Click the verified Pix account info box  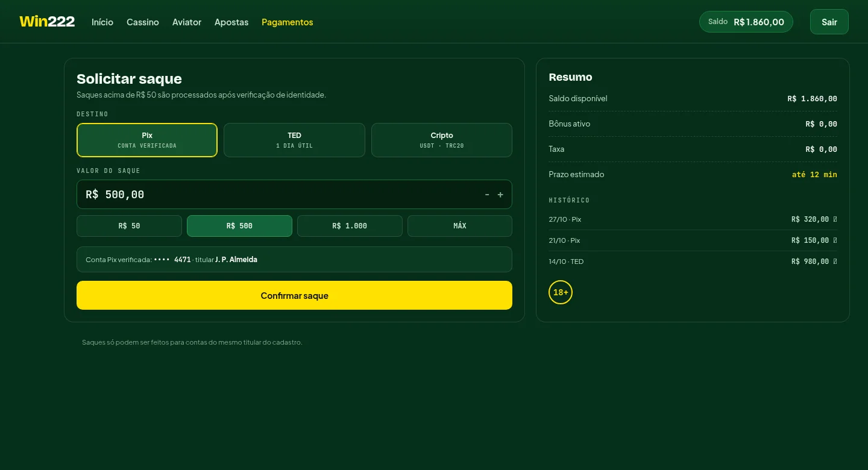click(294, 260)
